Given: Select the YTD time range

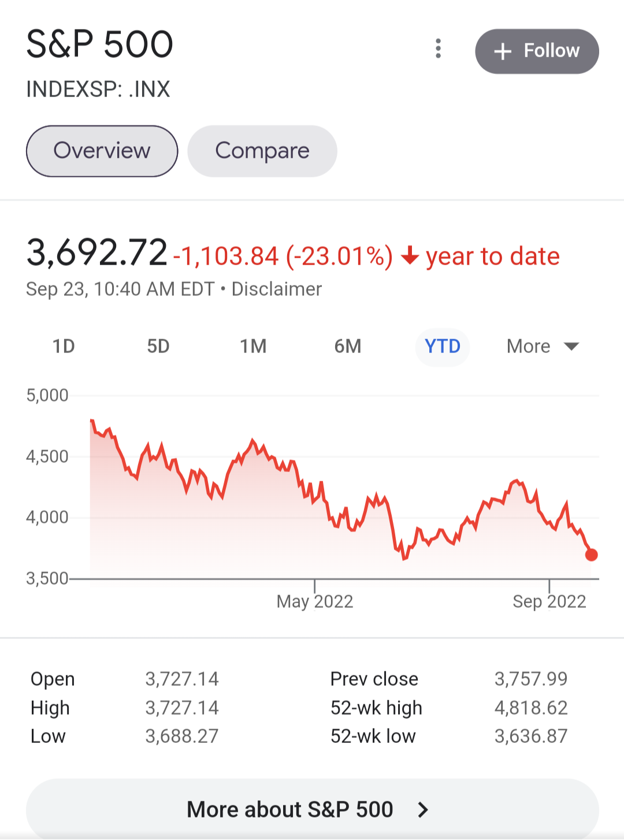Looking at the screenshot, I should pyautogui.click(x=443, y=347).
